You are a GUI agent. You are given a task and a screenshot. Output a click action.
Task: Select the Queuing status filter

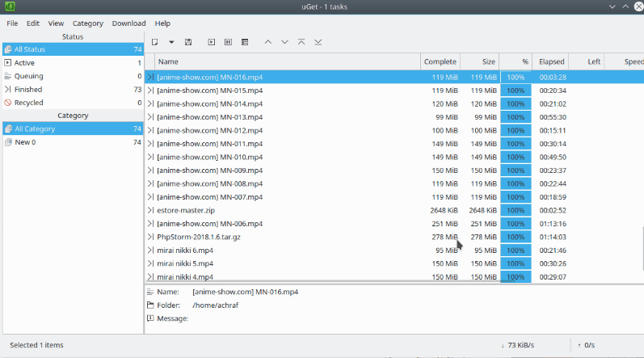pos(73,76)
